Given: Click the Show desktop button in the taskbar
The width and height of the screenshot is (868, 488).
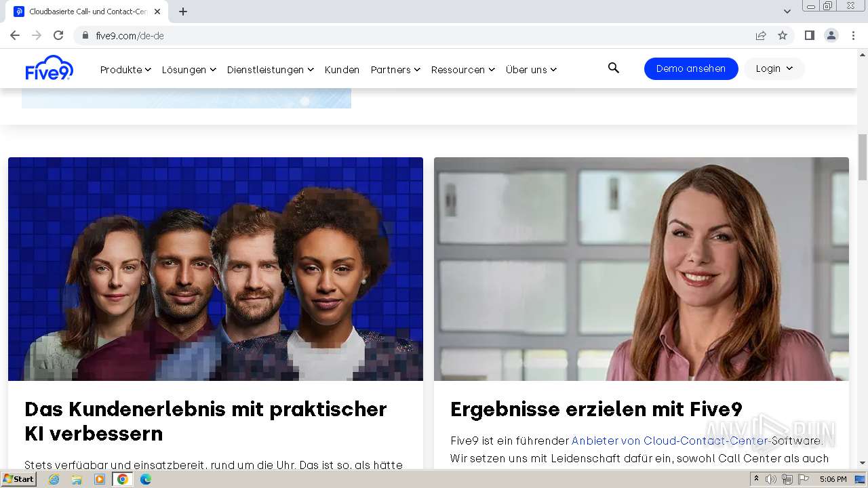Looking at the screenshot, I should point(861,479).
